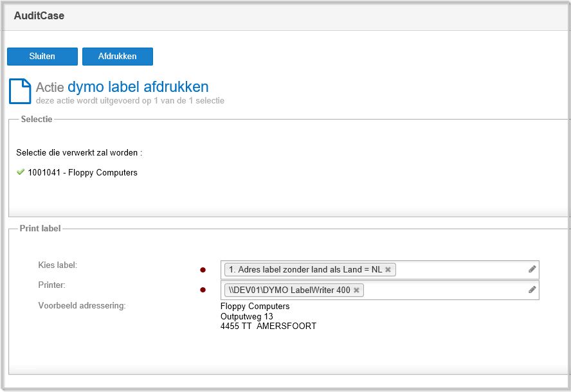Remove the DYMO LabelWriter 400 tag
Screen dimensions: 571x392
pyautogui.click(x=356, y=290)
